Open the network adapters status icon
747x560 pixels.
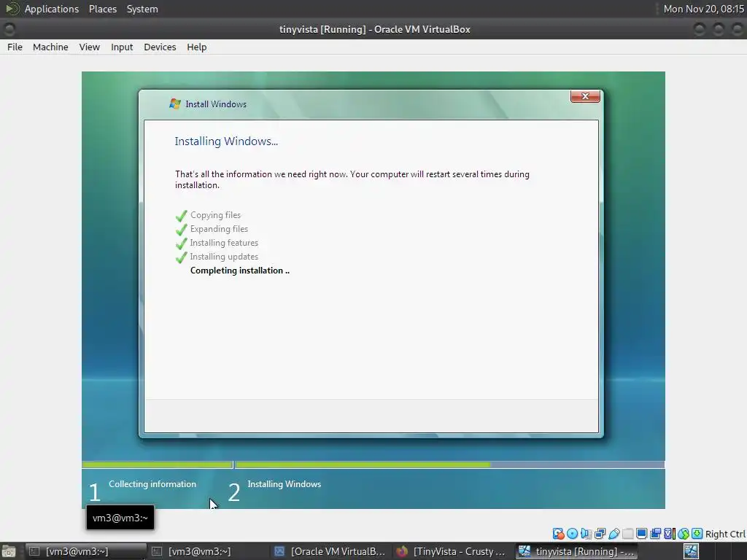600,534
